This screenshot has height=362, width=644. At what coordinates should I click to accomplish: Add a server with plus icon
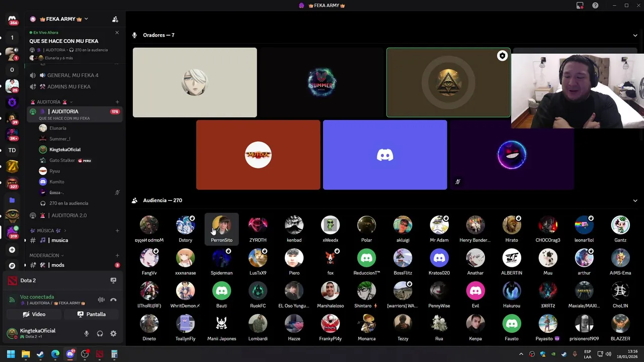(x=12, y=249)
